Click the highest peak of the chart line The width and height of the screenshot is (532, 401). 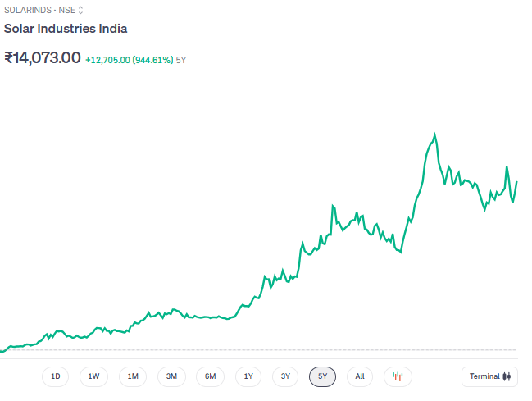434,134
